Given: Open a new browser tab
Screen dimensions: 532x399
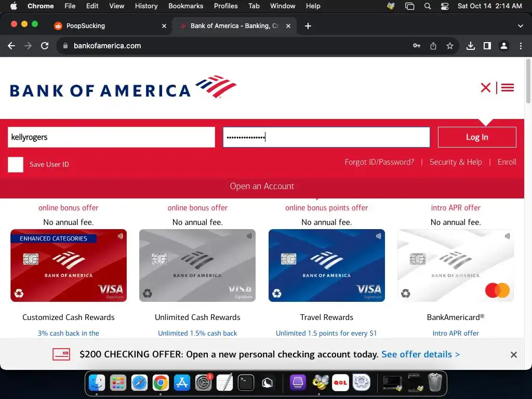Looking at the screenshot, I should [x=308, y=26].
